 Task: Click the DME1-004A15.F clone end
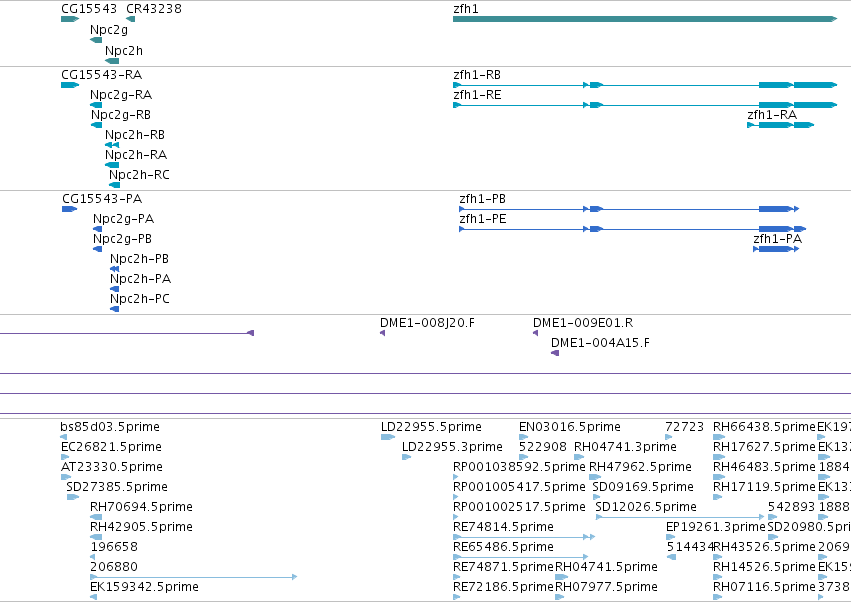pyautogui.click(x=555, y=353)
